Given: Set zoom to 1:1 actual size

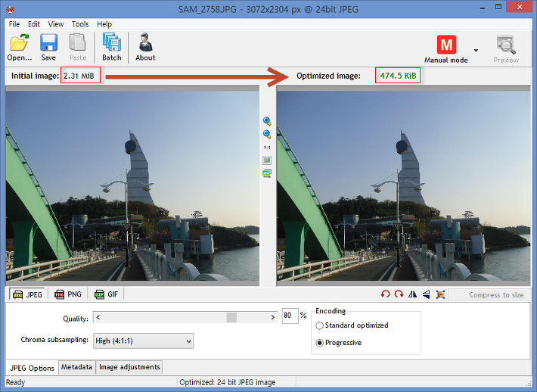Looking at the screenshot, I should tap(267, 148).
